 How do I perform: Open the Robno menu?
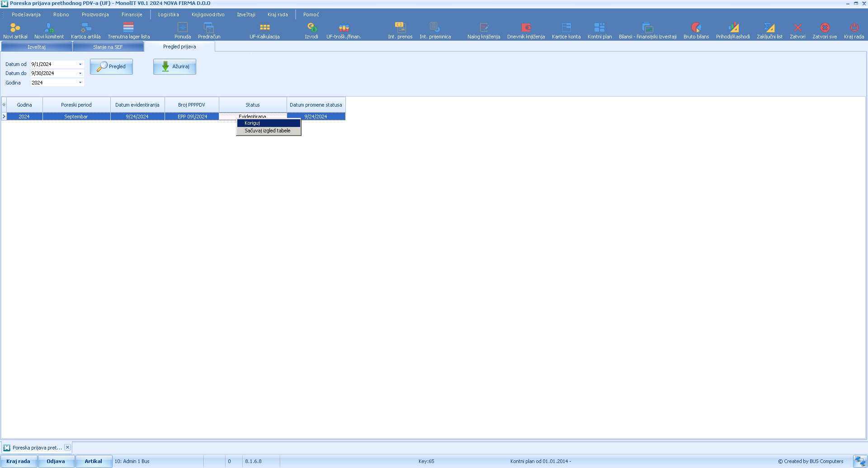61,14
